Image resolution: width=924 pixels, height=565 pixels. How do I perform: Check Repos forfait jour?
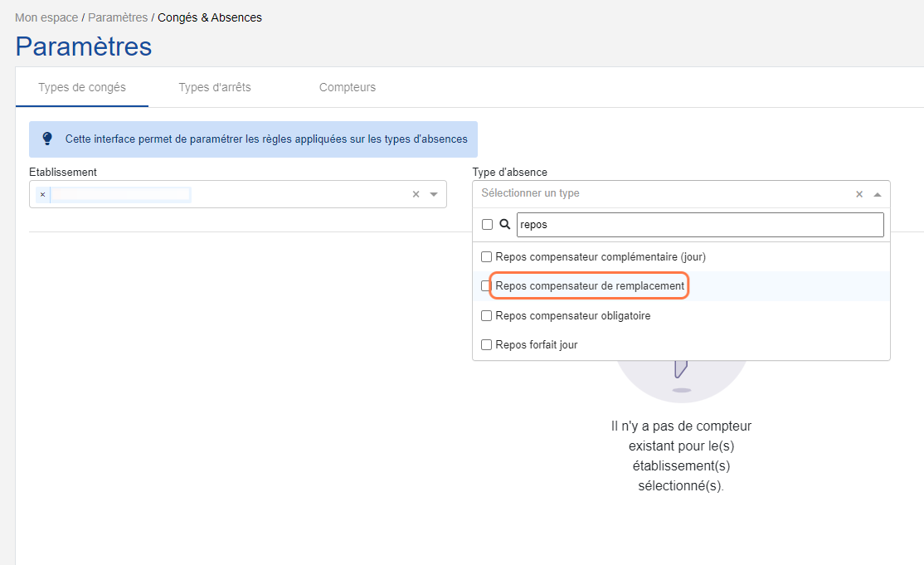click(486, 344)
